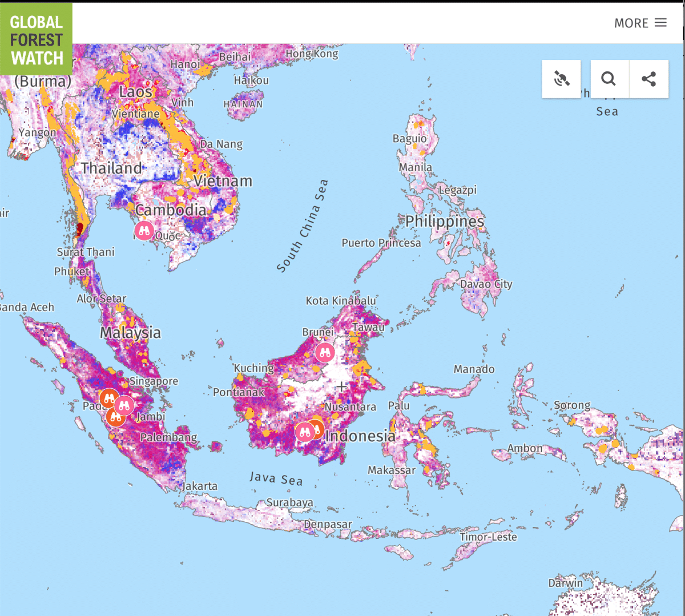The image size is (685, 616).
Task: Click the crosshair at the map center
Action: click(341, 386)
